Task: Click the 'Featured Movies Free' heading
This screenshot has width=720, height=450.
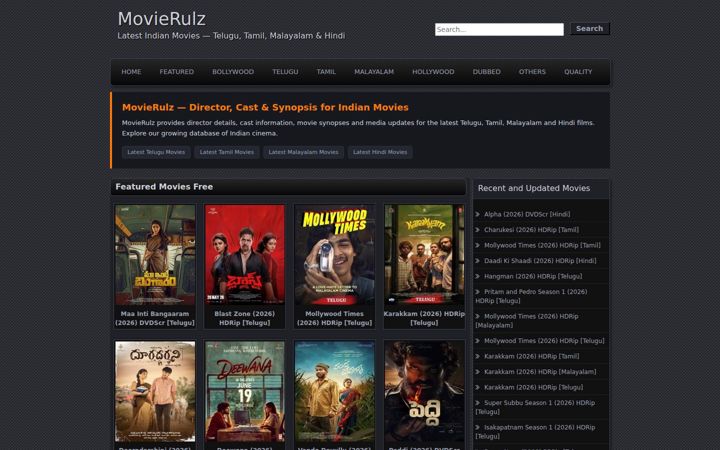Action: click(164, 187)
